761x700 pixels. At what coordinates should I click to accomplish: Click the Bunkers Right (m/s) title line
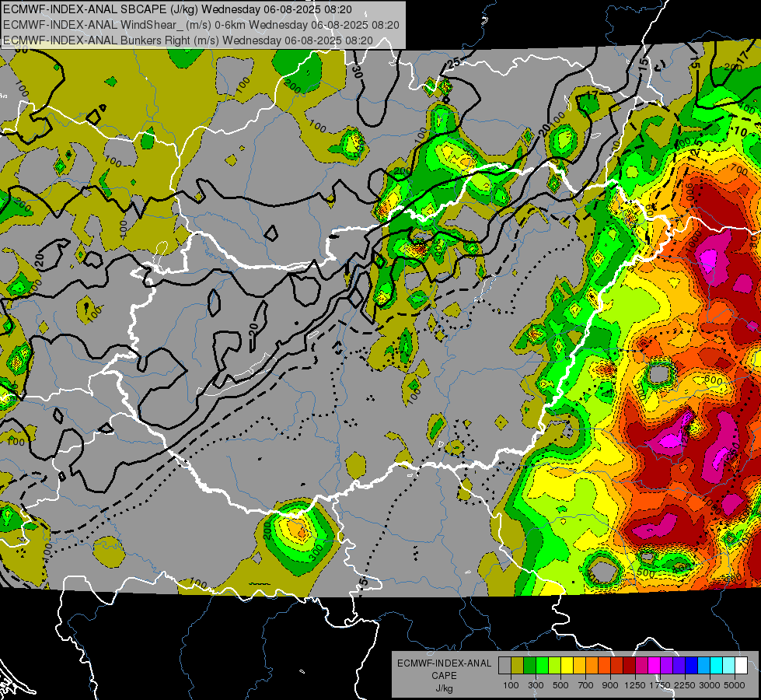point(188,40)
